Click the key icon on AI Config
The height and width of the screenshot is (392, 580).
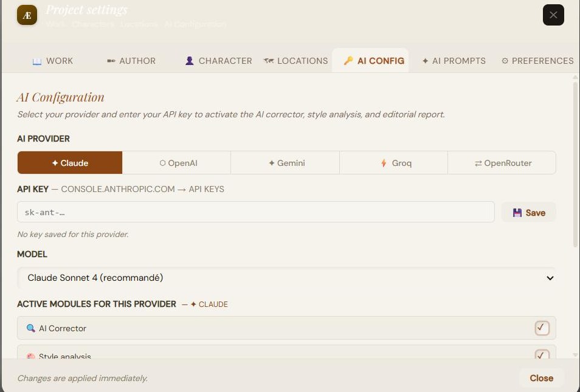click(x=348, y=61)
